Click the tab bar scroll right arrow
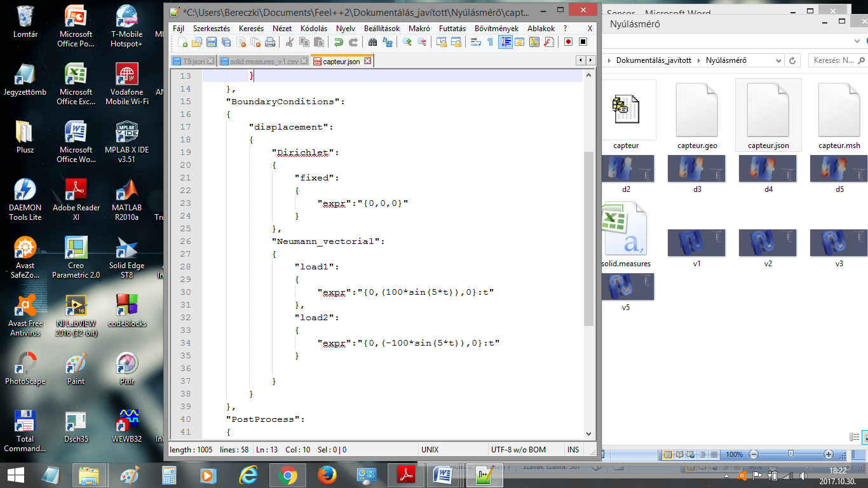This screenshot has height=488, width=868. [590, 61]
